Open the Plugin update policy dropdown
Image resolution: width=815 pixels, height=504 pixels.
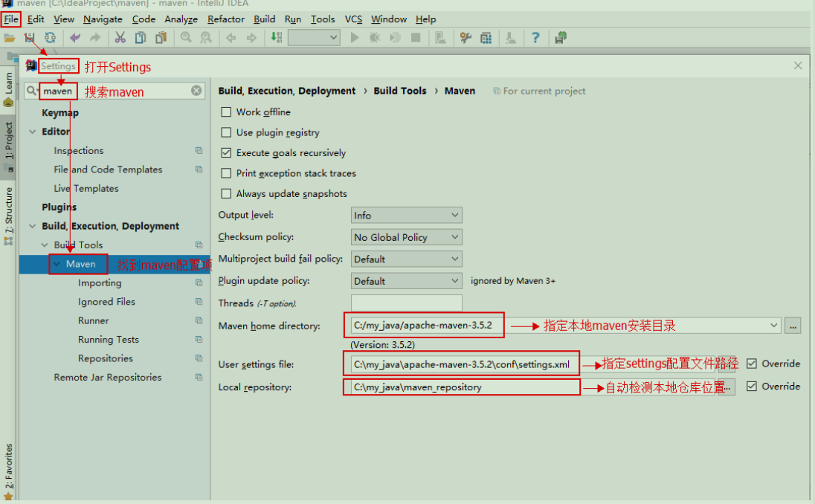pyautogui.click(x=407, y=280)
